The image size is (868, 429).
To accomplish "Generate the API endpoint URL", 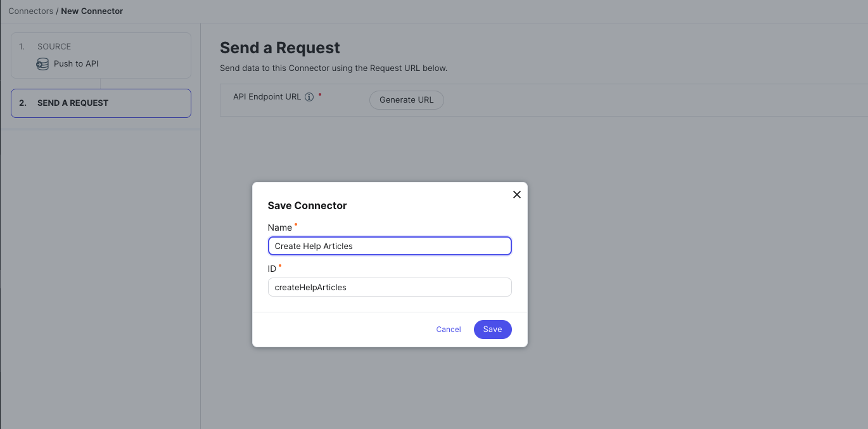I will click(407, 100).
